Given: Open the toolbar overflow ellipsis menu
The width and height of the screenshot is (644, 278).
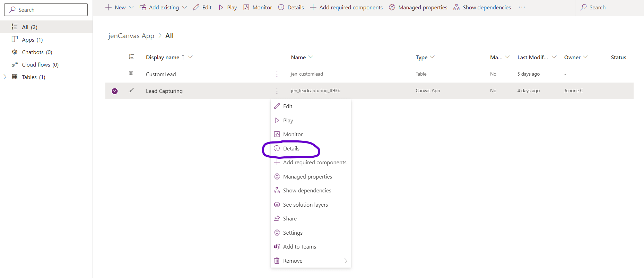Looking at the screenshot, I should pos(522,7).
